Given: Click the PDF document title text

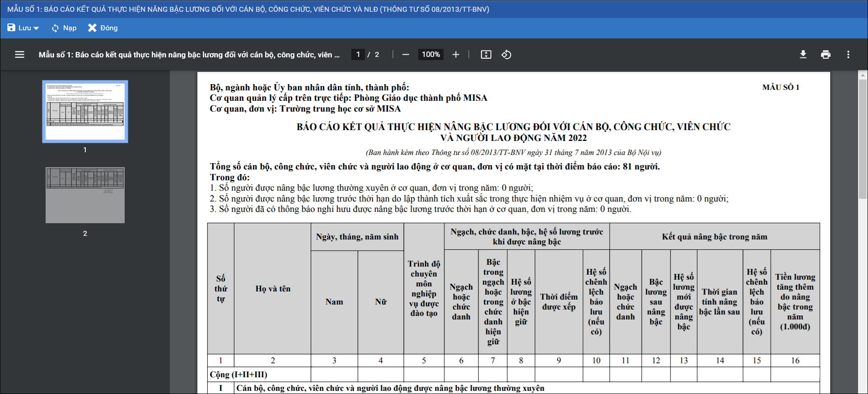Looking at the screenshot, I should point(189,55).
